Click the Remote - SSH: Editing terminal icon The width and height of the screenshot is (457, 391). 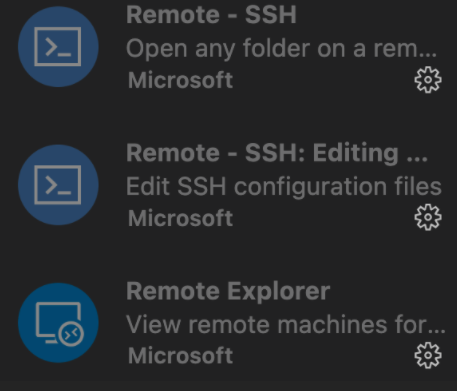(58, 185)
